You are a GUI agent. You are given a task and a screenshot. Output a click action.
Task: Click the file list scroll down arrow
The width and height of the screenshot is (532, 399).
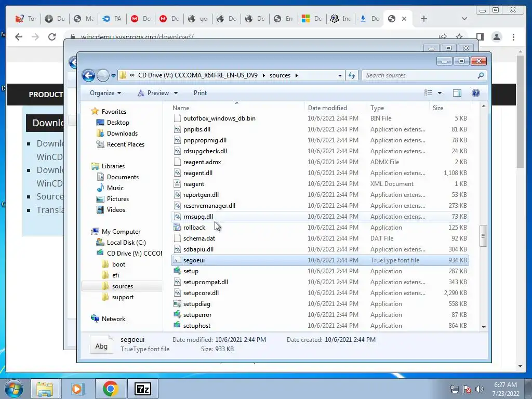click(484, 327)
